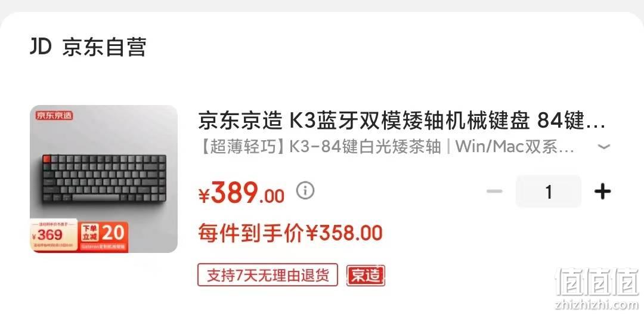Click the red Esc key on keyboard image
The height and width of the screenshot is (315, 644).
pyautogui.click(x=46, y=159)
